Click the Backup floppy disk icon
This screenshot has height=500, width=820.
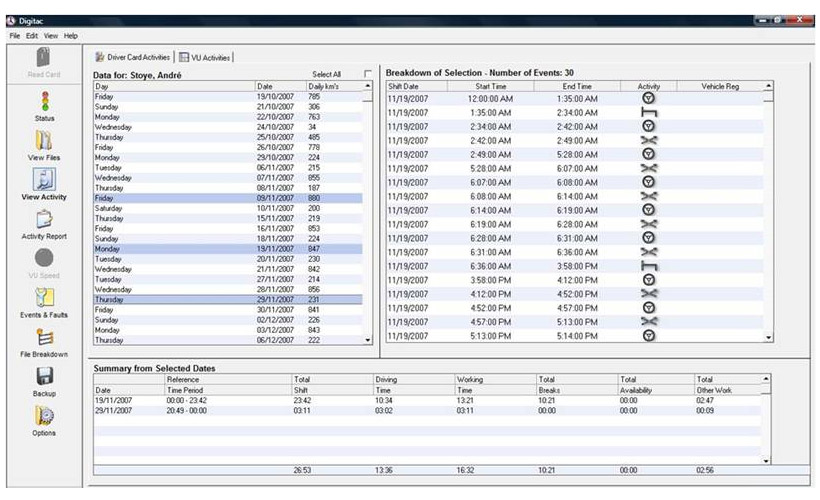44,376
